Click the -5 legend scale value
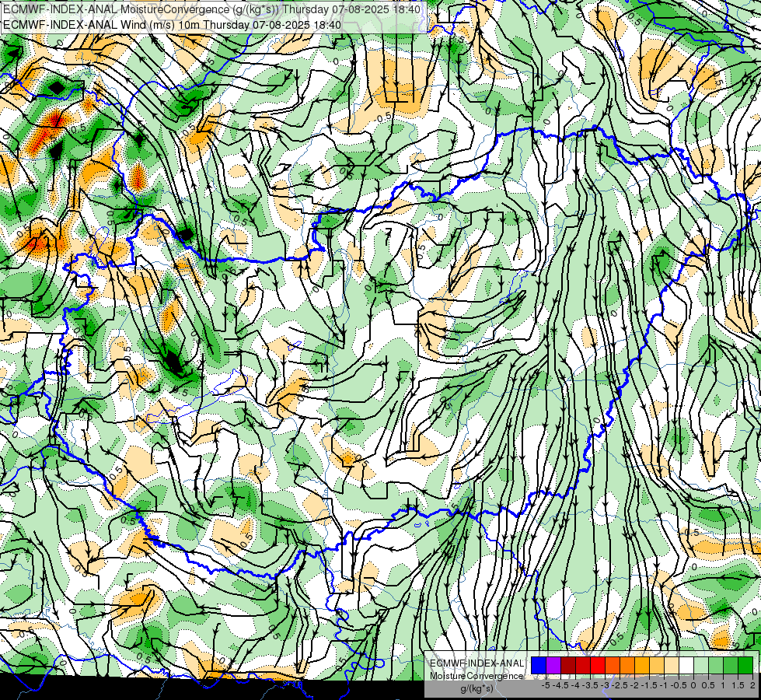Viewport: 761px width, 700px height. pos(546,685)
